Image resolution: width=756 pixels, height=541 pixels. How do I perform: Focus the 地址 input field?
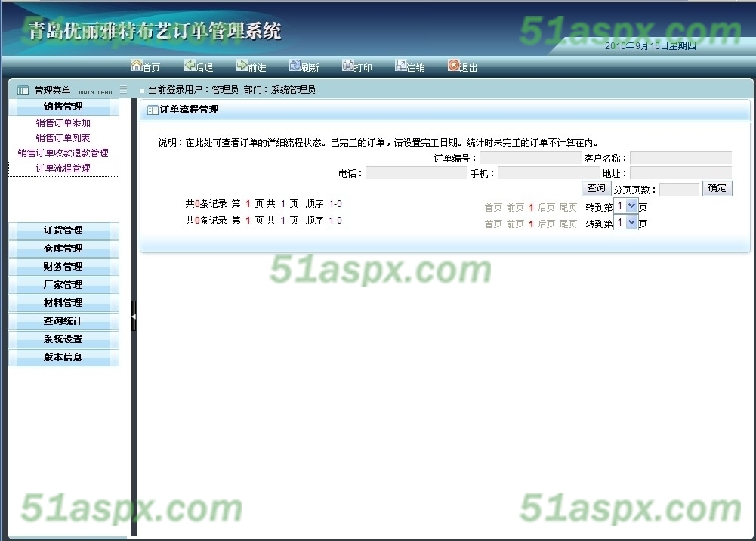pos(680,173)
